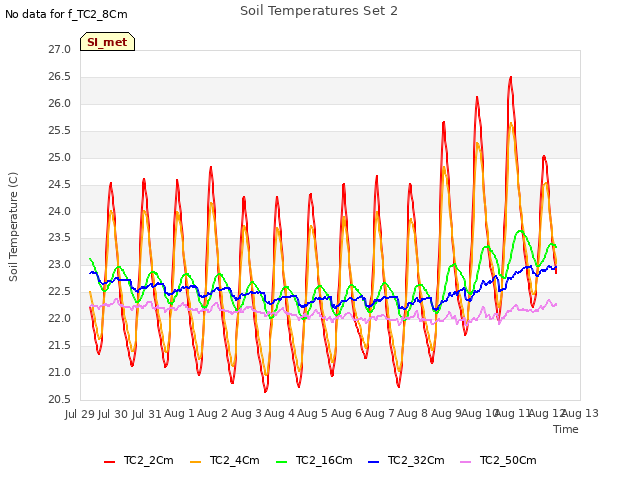This screenshot has height=480, width=640.
Task: Click the 26.0 y-axis tick label
Action: click(60, 104)
